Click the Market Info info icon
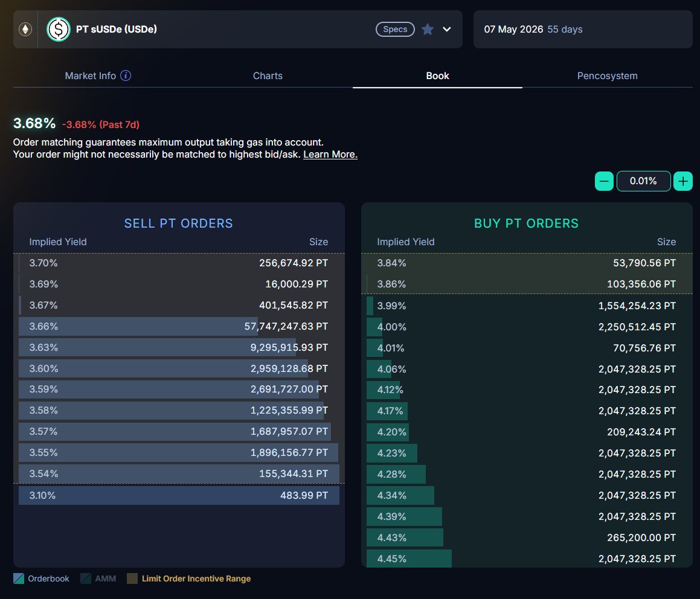 click(126, 75)
